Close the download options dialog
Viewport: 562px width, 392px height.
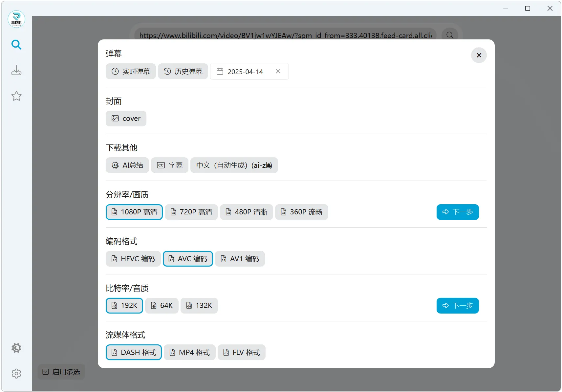click(479, 55)
